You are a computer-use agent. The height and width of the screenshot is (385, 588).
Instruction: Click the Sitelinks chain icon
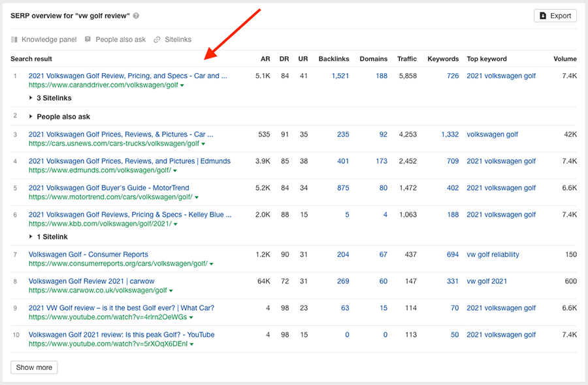click(x=157, y=39)
